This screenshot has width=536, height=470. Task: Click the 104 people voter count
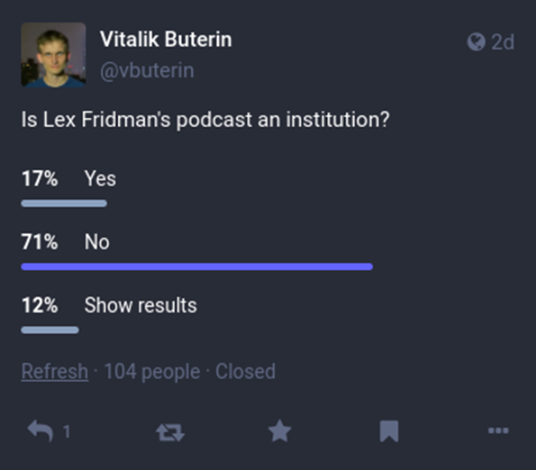coord(152,371)
